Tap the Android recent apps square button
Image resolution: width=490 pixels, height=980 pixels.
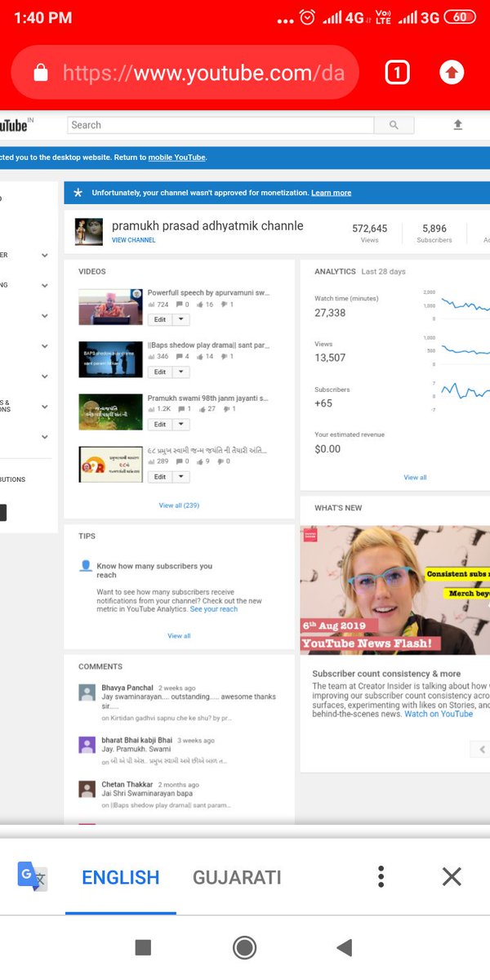click(143, 947)
